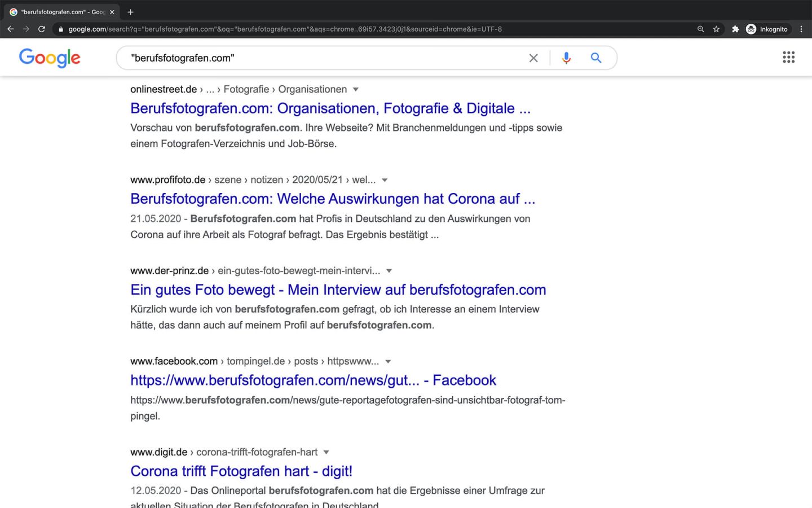Open a new tab with plus button
This screenshot has height=508, width=812.
click(x=130, y=12)
